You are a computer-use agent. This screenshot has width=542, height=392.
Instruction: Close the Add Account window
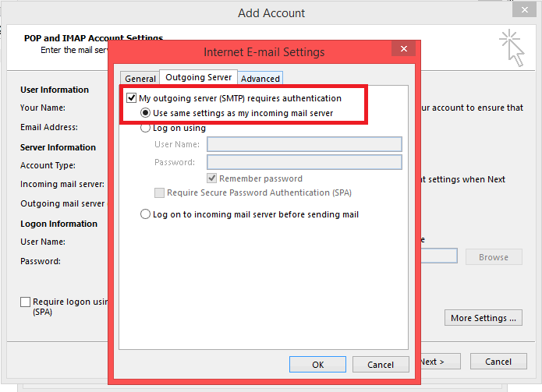tap(524, 12)
